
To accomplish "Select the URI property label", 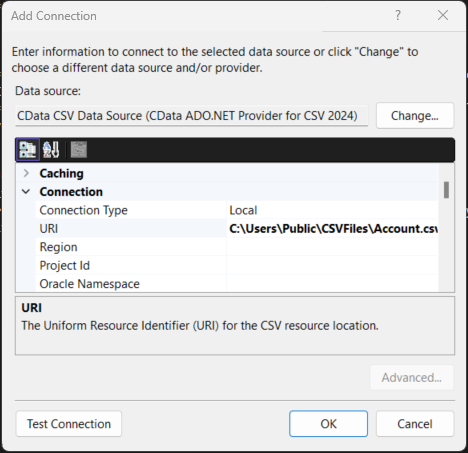I will pos(49,229).
